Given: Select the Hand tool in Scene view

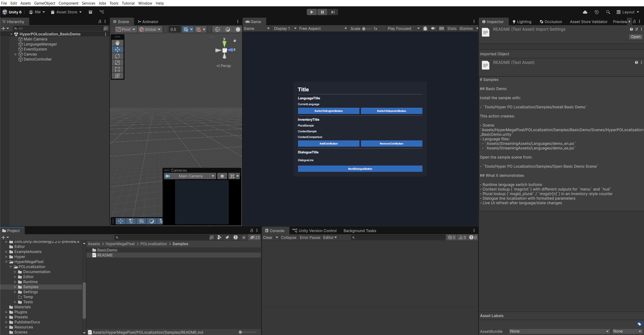Looking at the screenshot, I should click(117, 43).
